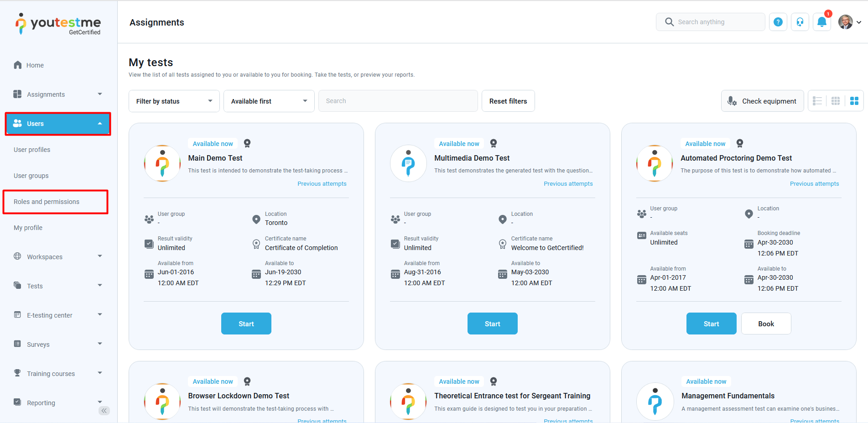
Task: Click the headset support icon
Action: coord(800,22)
